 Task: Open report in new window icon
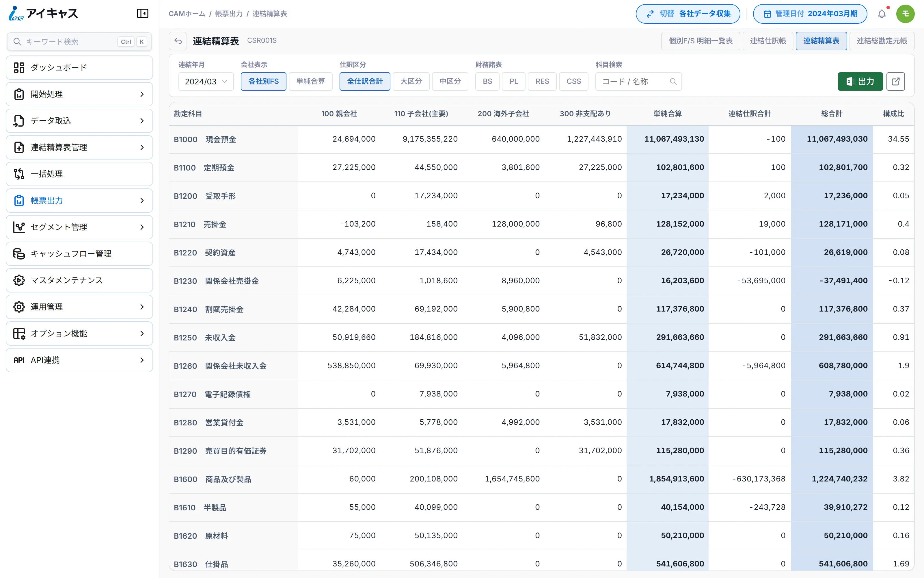coord(895,81)
